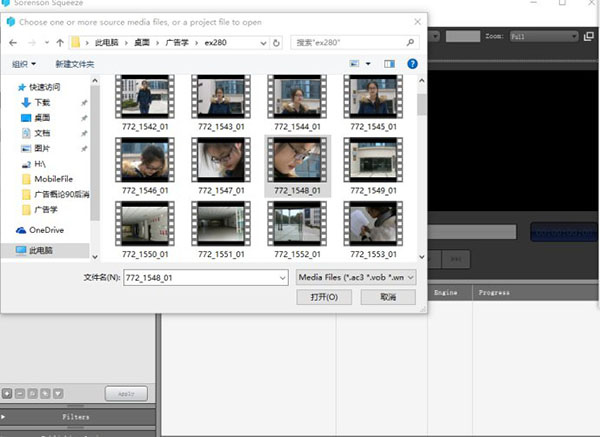Click 取消 button
Viewport: 600px width, 437px height.
(x=388, y=297)
